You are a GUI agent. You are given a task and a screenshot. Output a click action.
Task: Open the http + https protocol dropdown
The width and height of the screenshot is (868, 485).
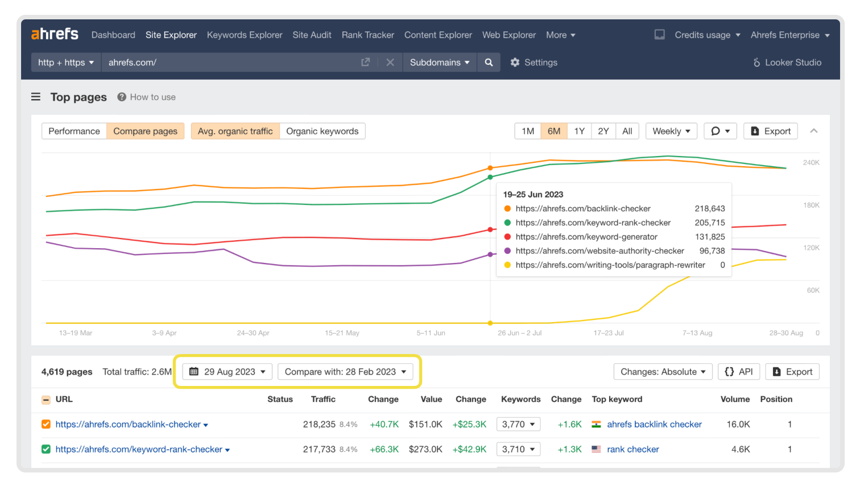coord(66,62)
